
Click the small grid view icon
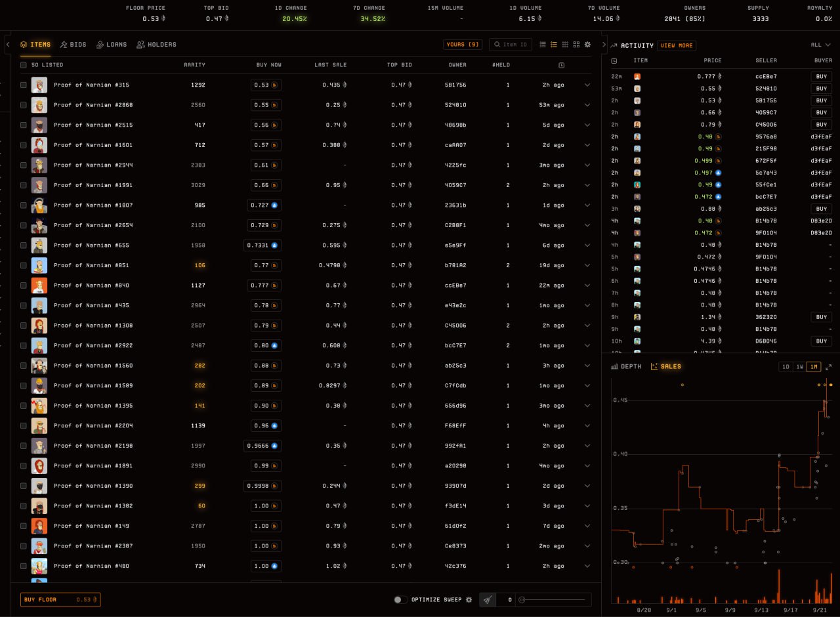pos(565,45)
